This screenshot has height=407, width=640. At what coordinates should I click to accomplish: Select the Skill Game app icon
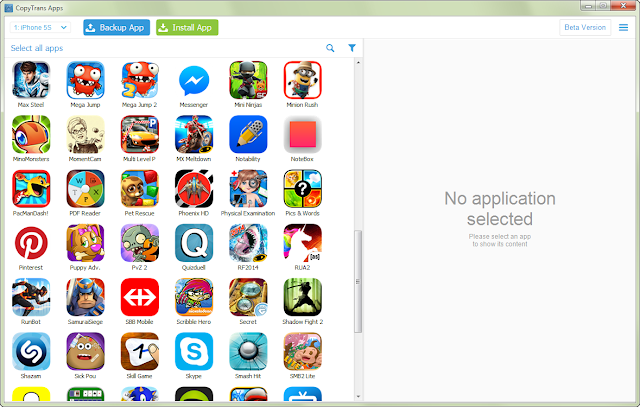140,351
